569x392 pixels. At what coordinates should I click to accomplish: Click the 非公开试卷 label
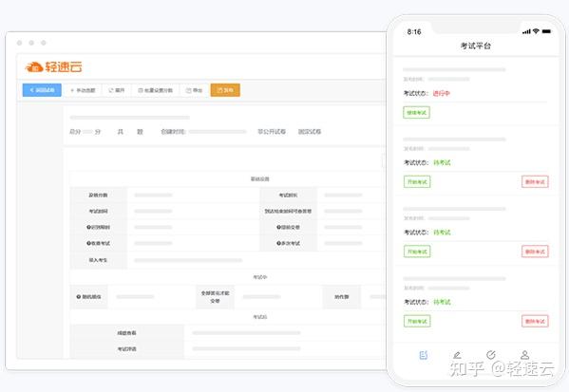pyautogui.click(x=272, y=132)
